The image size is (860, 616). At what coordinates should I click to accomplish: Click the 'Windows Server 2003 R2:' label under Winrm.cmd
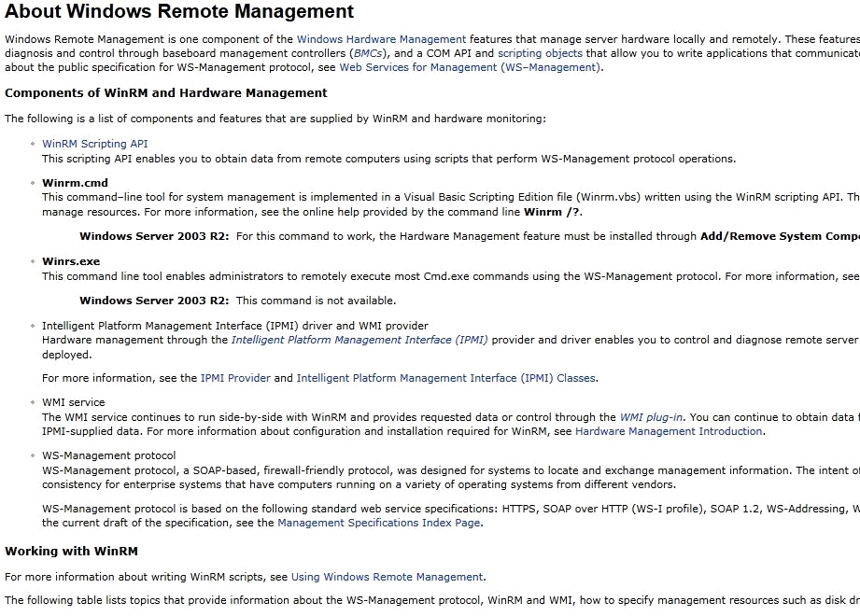pyautogui.click(x=154, y=236)
